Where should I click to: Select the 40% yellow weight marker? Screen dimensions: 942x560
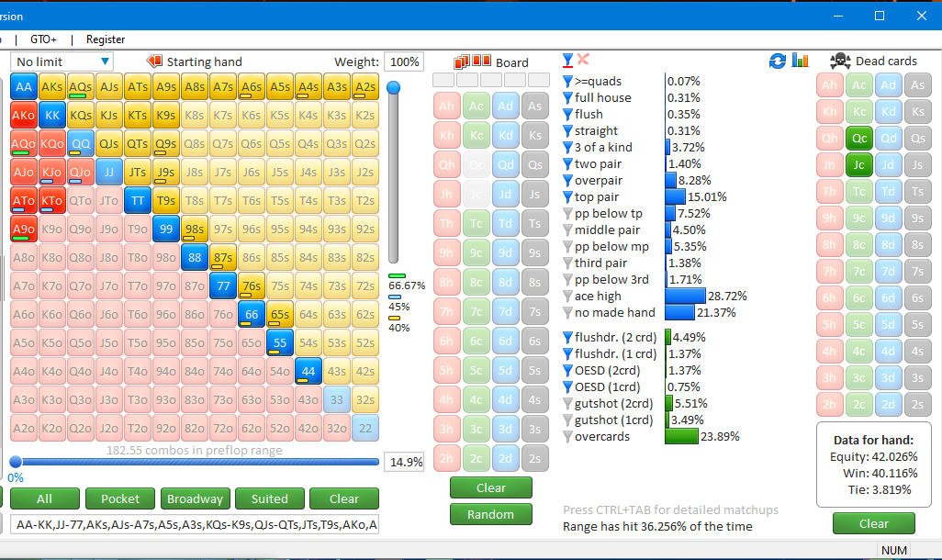point(394,318)
